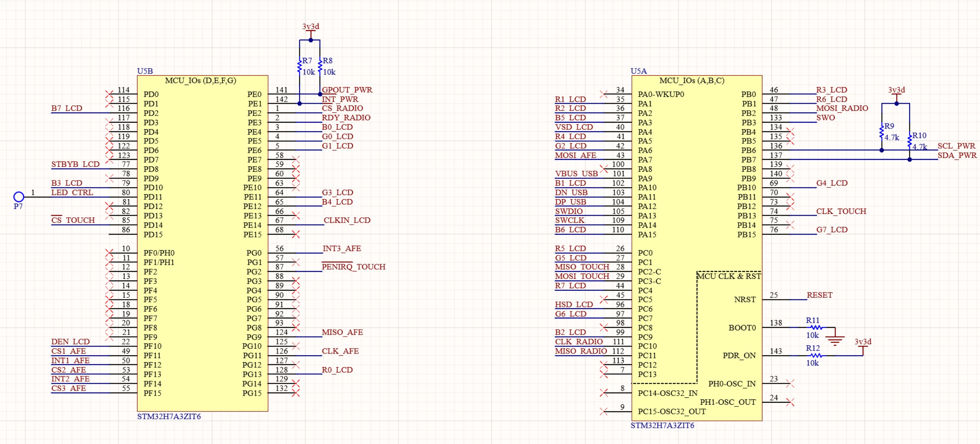The height and width of the screenshot is (444, 980).
Task: Select resistor R8 symbol
Action: pyautogui.click(x=320, y=66)
